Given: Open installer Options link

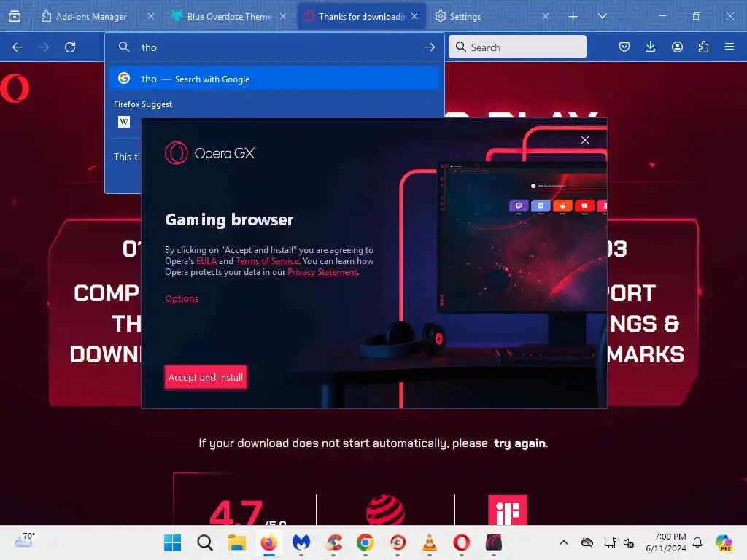Looking at the screenshot, I should click(x=182, y=298).
